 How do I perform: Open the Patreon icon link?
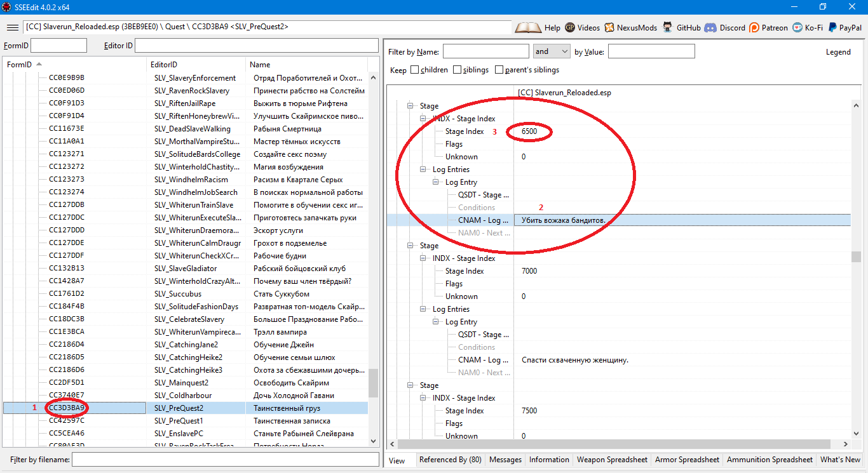(x=754, y=27)
